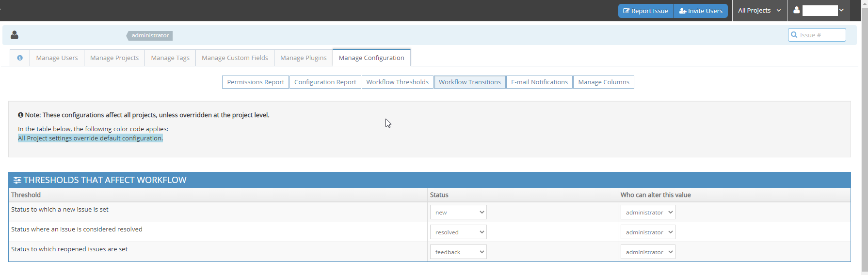
Task: Open the Manage Plugins tab
Action: click(303, 58)
